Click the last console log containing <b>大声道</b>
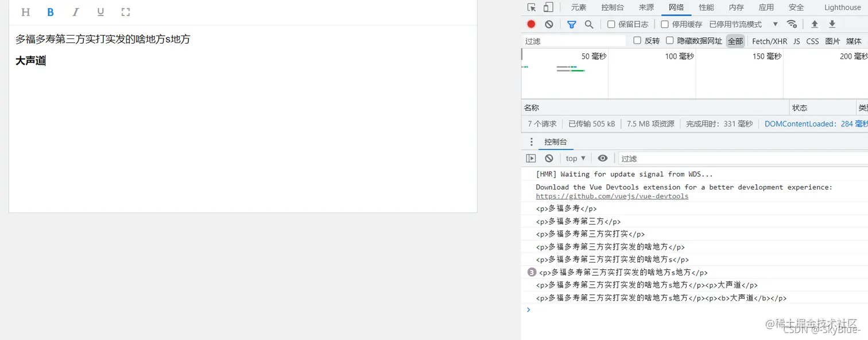The image size is (868, 340). pos(661,298)
